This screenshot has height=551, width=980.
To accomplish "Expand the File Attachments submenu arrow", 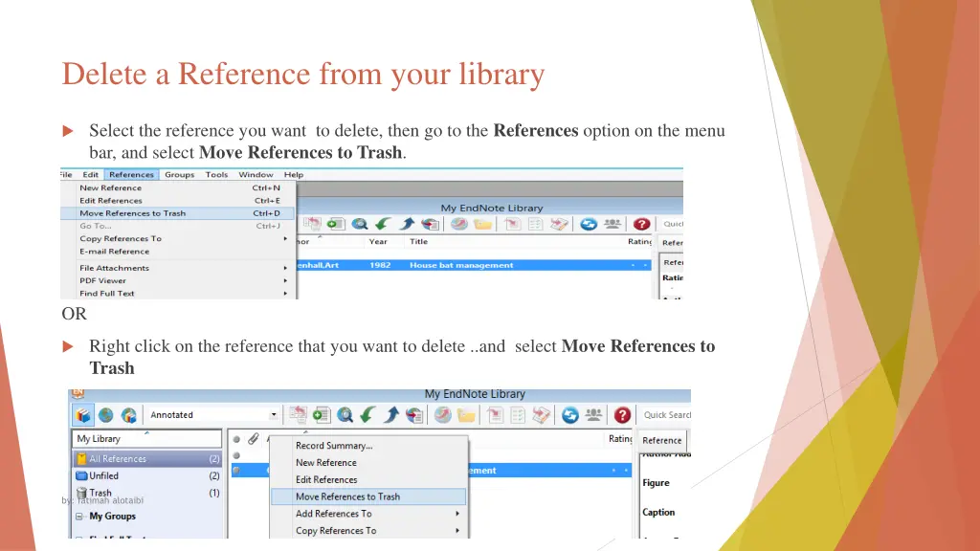I will point(285,268).
